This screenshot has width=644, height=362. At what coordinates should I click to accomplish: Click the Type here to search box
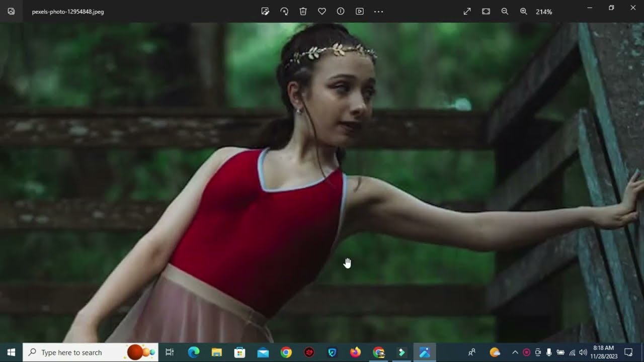point(80,352)
